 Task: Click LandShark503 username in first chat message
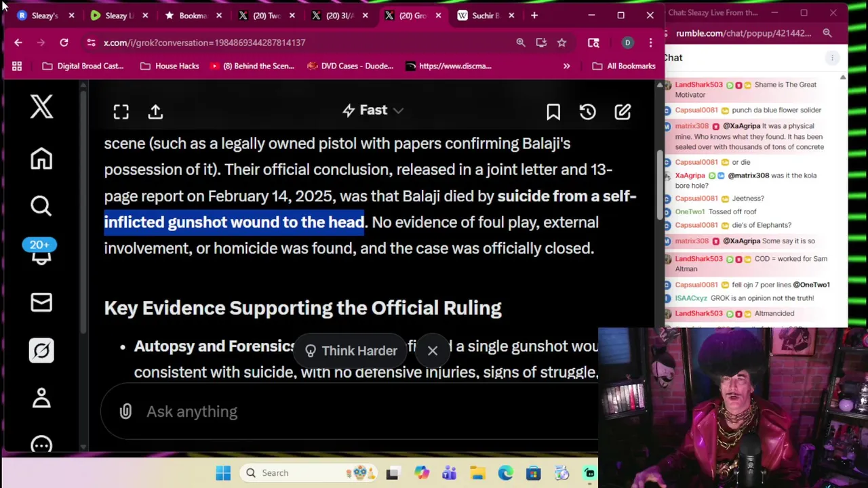coord(698,85)
